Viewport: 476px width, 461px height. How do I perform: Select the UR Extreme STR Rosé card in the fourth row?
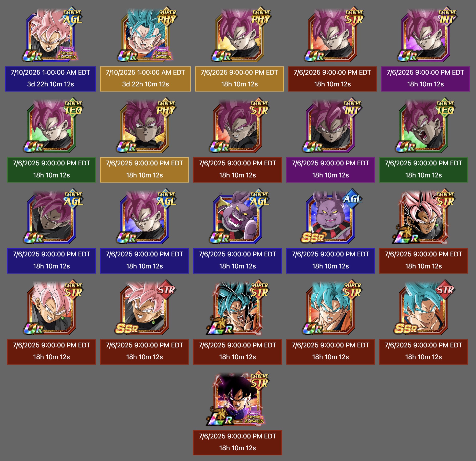click(x=51, y=307)
